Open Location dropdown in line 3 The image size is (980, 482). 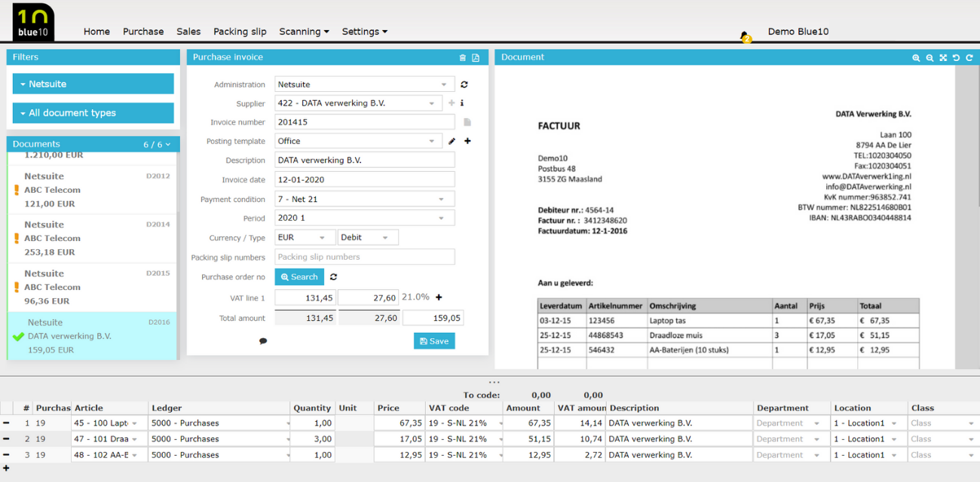tap(868, 455)
